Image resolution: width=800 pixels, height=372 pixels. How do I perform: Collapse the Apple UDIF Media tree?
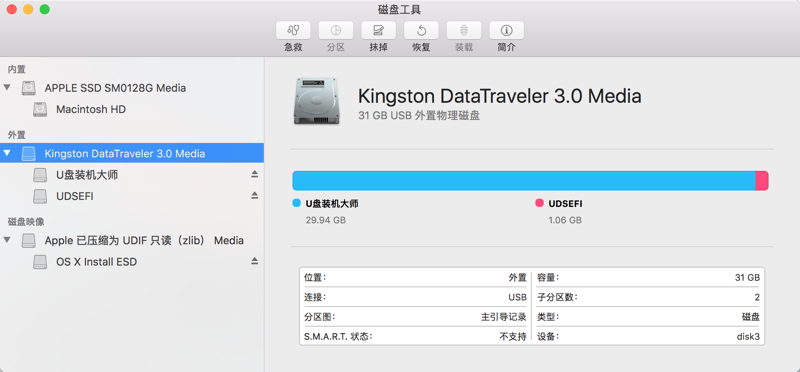coord(7,240)
